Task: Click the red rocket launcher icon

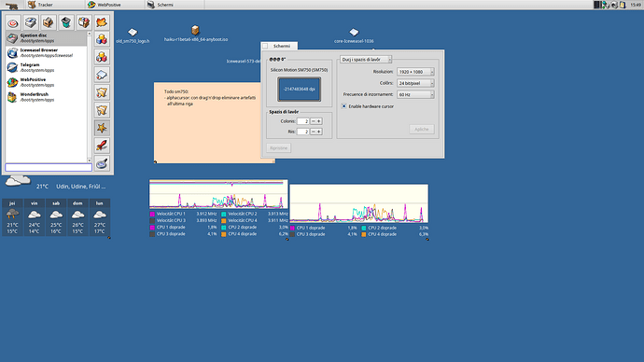Action: pyautogui.click(x=102, y=146)
